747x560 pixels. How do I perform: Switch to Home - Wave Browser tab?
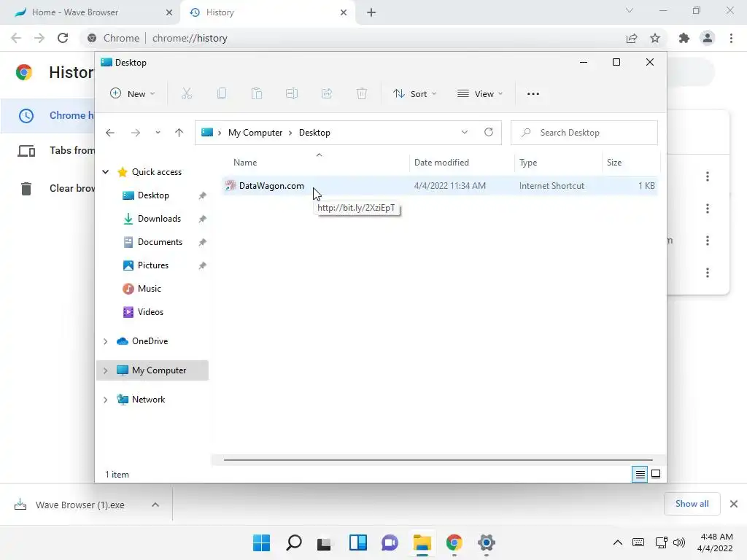pyautogui.click(x=90, y=12)
